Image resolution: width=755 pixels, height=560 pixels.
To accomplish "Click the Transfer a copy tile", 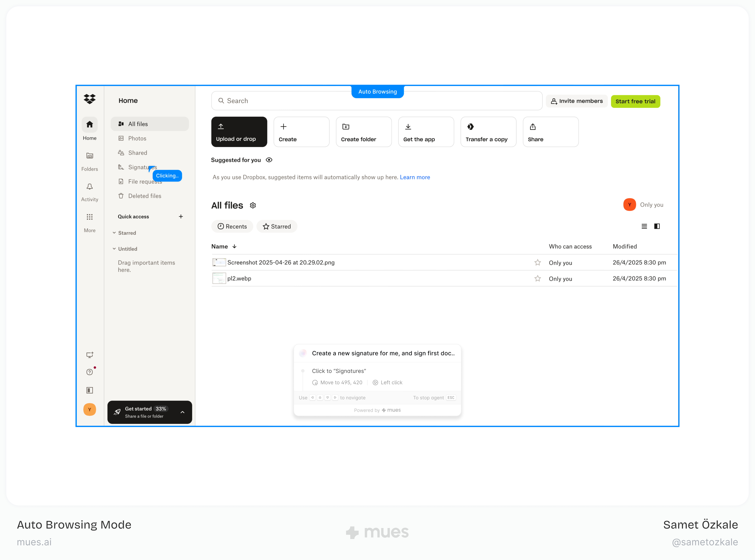I will [488, 132].
